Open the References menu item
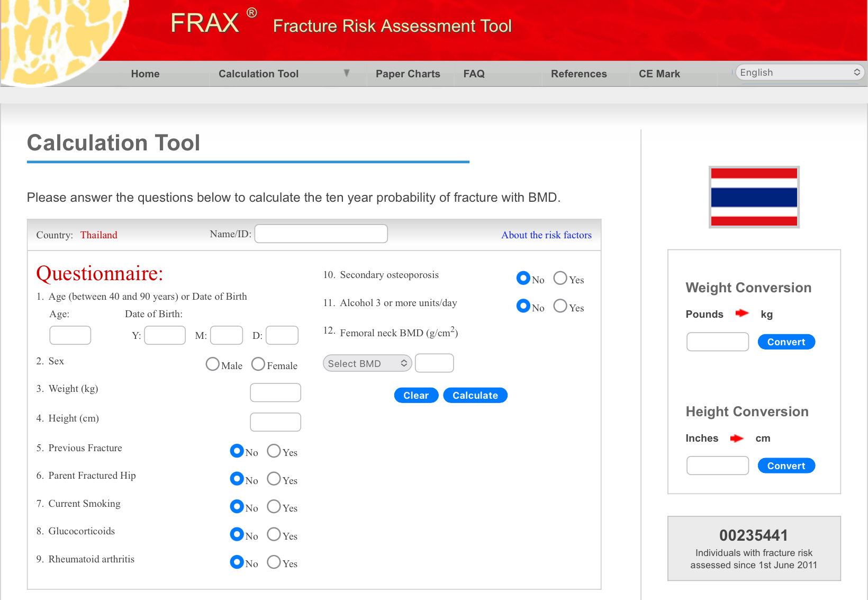868x600 pixels. (x=578, y=74)
